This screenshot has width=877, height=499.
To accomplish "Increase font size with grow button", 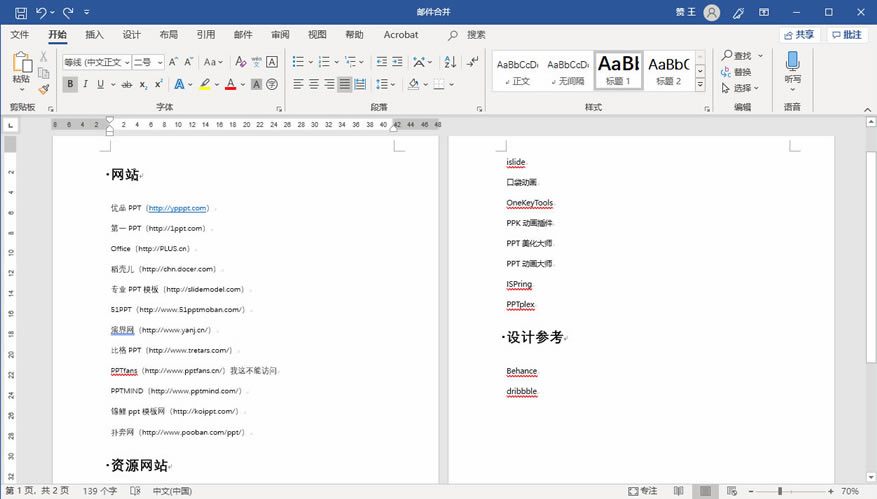I will [173, 62].
